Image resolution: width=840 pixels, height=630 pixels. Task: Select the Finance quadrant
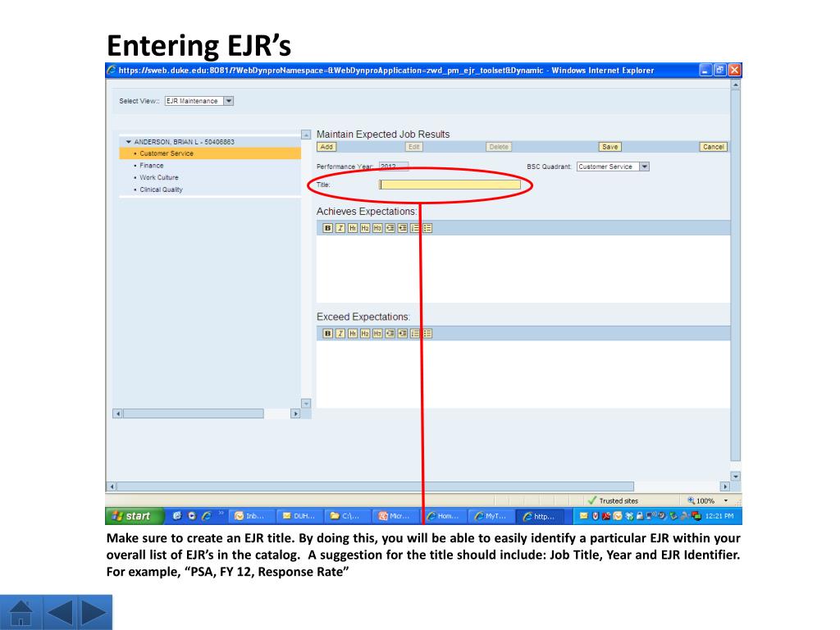pos(152,166)
